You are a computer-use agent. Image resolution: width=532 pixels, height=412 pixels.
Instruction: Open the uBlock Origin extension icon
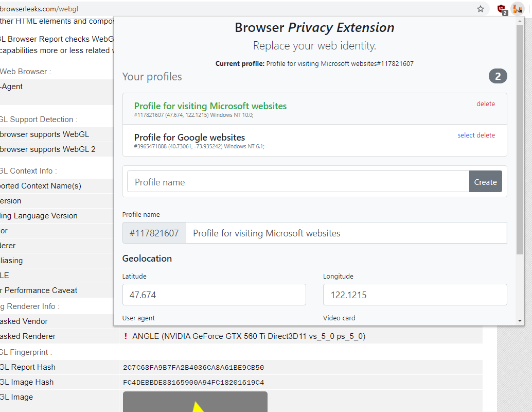(502, 9)
